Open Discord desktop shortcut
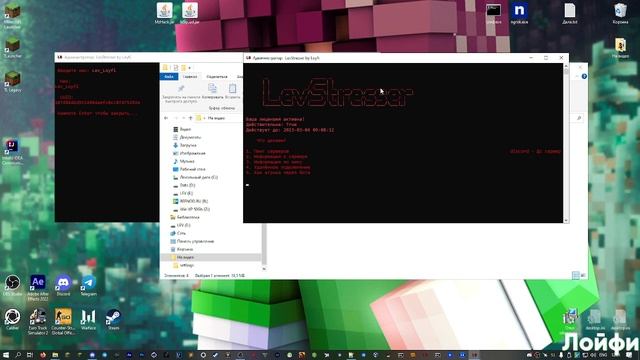 click(x=63, y=285)
